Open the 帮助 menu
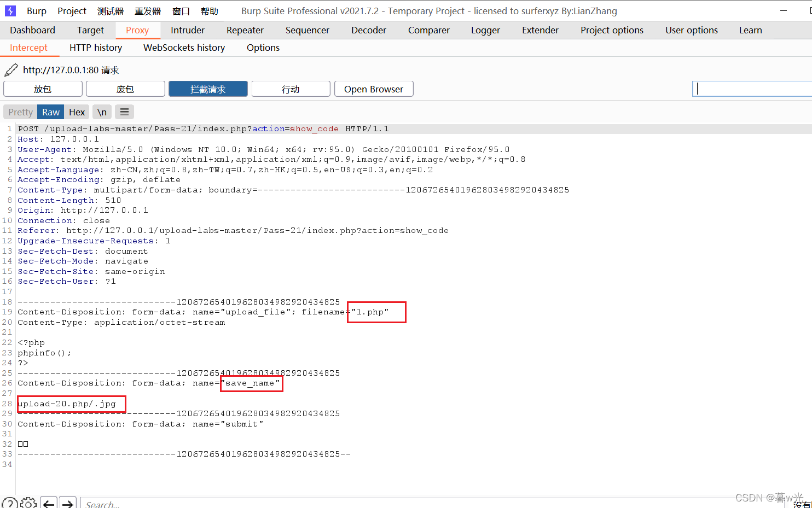This screenshot has width=812, height=508. (x=210, y=11)
